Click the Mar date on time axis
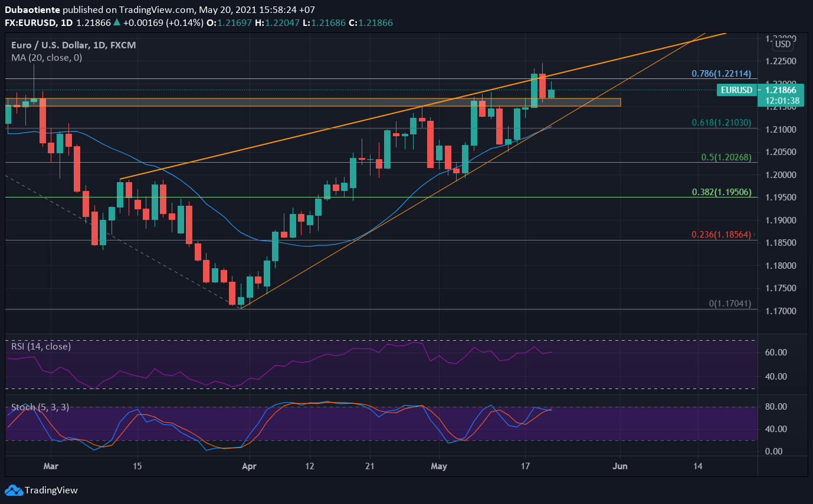 [x=51, y=466]
